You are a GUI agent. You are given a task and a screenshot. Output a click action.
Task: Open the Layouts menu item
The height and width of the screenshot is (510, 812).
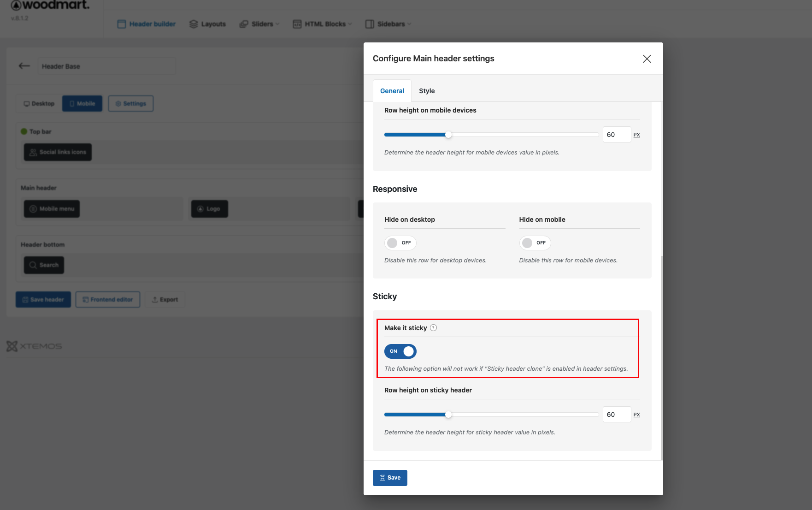pos(207,24)
